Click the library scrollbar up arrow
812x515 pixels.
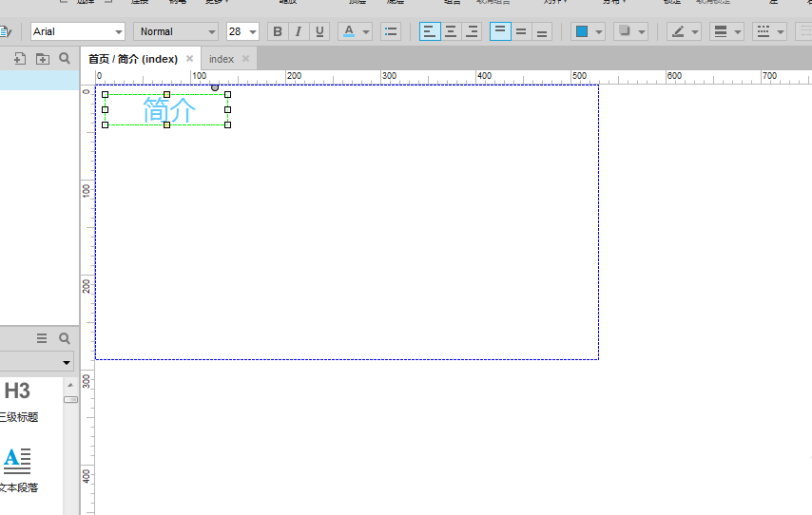70,385
